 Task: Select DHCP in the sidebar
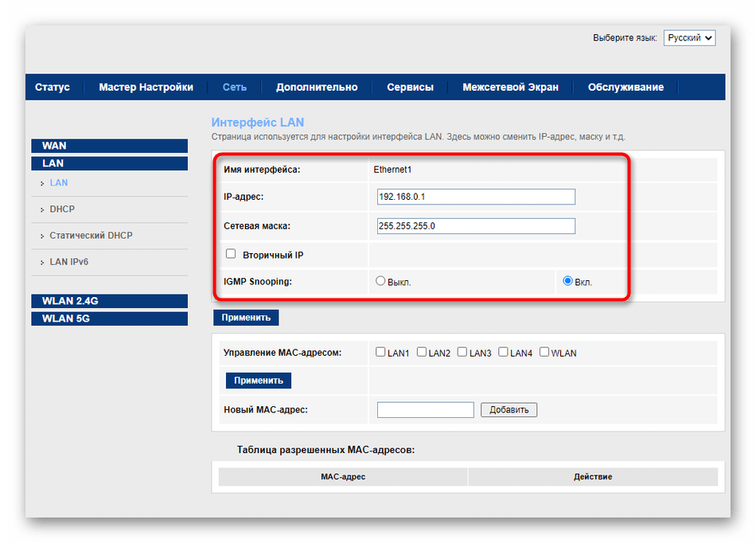[62, 209]
